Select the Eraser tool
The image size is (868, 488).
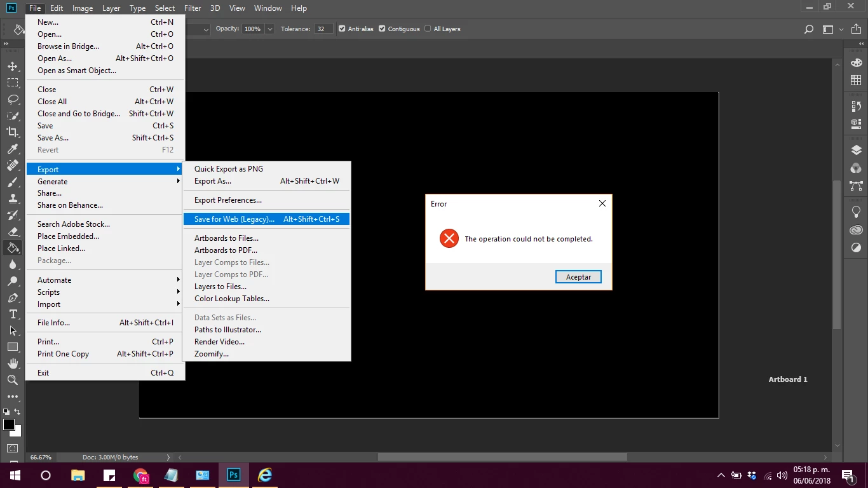point(12,231)
